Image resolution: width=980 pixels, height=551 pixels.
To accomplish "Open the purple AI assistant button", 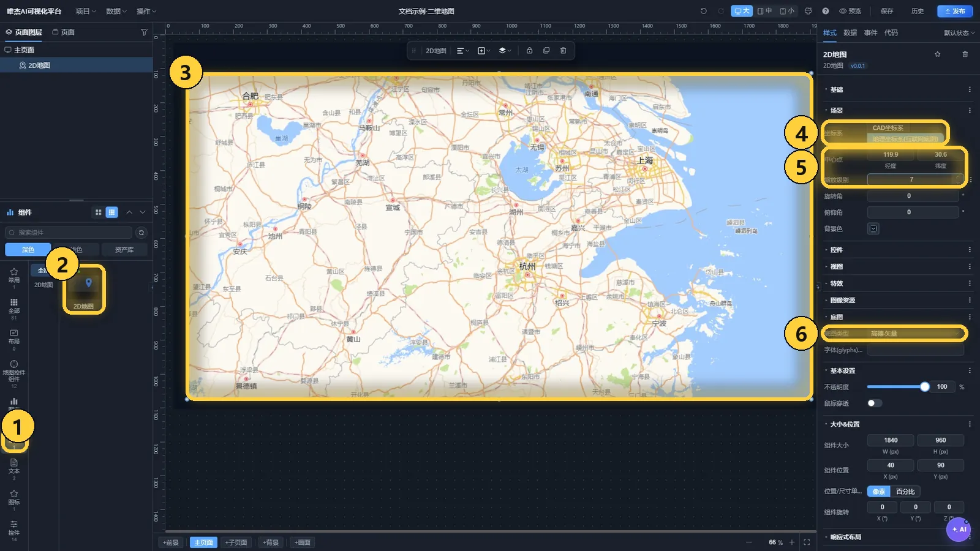I will coord(959,530).
